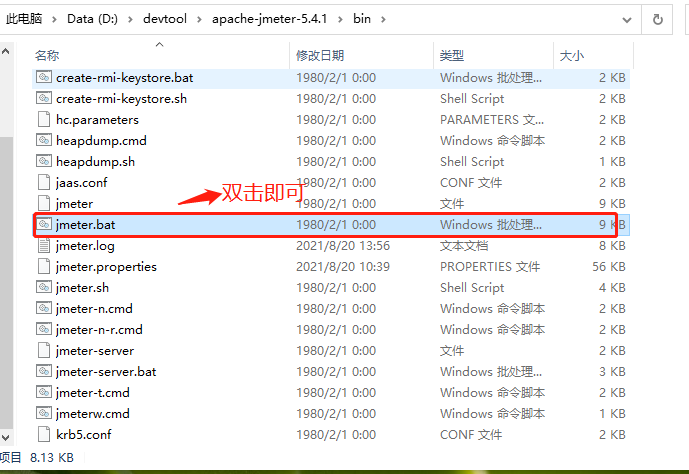The width and height of the screenshot is (689, 474).
Task: Click the 文本文档 type of jmeter.log
Action: 464,246
